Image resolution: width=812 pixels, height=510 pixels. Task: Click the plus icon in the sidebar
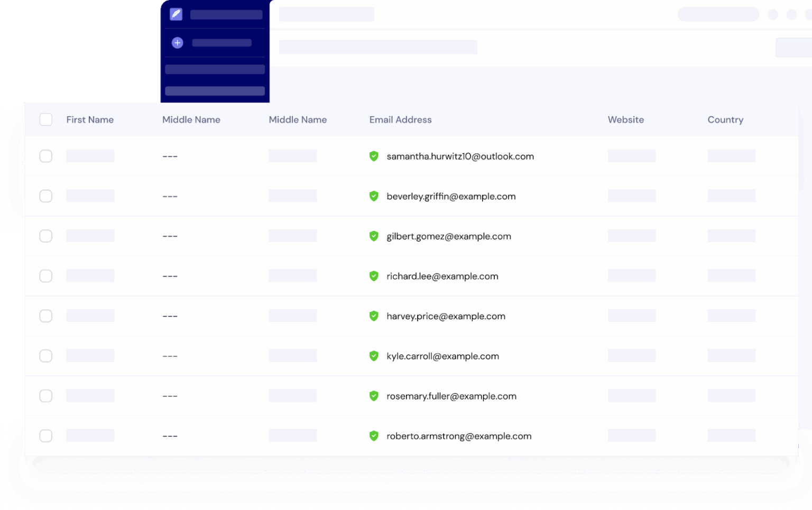pyautogui.click(x=177, y=42)
